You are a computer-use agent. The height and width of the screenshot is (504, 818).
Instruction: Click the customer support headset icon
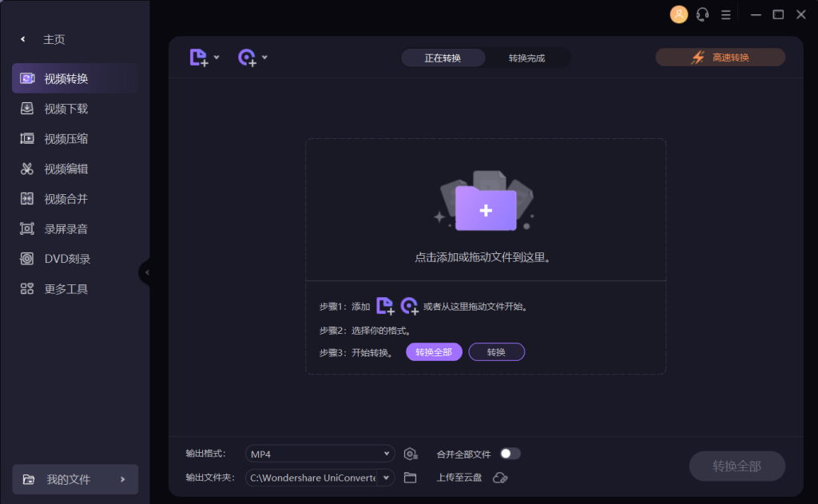point(702,14)
